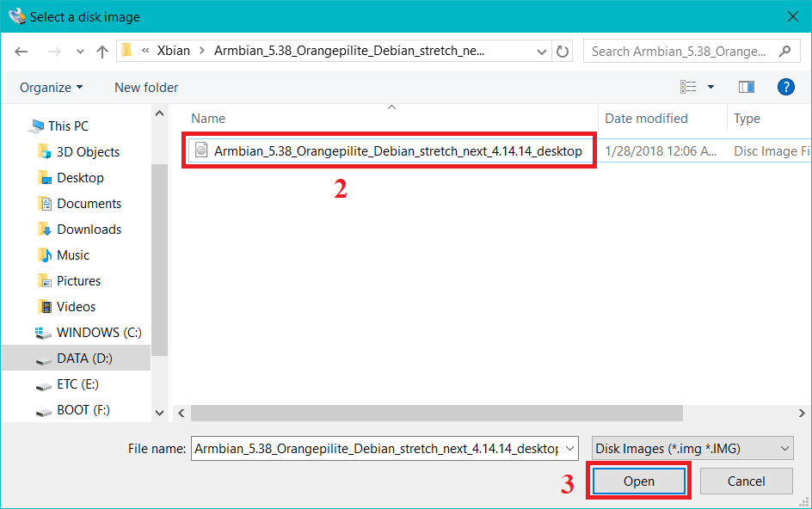812x509 pixels.
Task: Expand the File name dropdown arrow
Action: point(570,449)
